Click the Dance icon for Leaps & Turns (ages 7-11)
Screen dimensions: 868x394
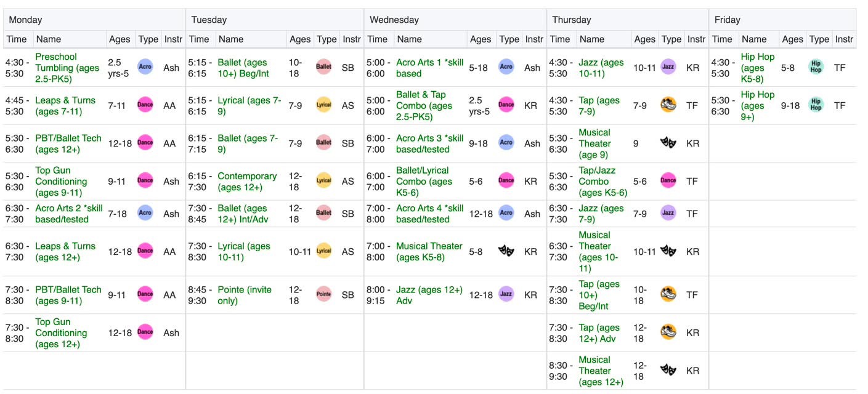[x=145, y=105]
